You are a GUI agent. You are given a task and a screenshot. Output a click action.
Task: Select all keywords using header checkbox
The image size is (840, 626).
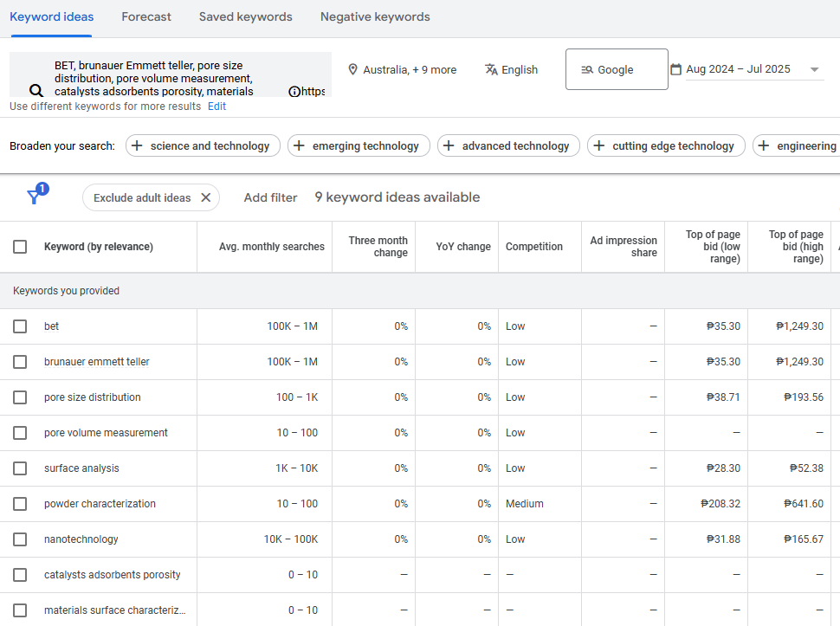[20, 247]
